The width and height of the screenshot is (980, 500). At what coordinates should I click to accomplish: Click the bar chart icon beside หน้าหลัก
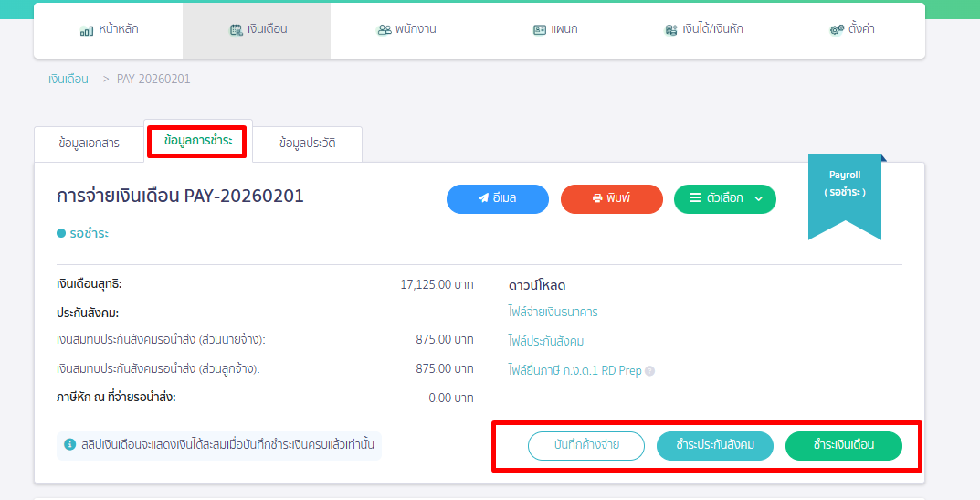pyautogui.click(x=87, y=31)
